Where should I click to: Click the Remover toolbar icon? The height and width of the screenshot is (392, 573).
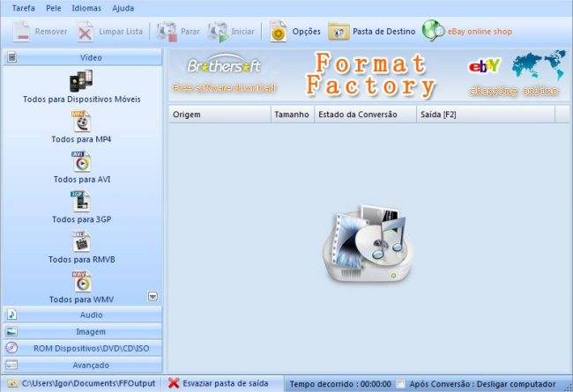[21, 32]
